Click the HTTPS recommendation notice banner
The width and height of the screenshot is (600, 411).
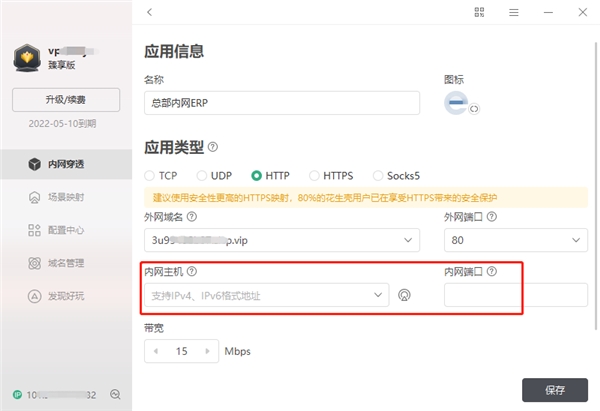pyautogui.click(x=366, y=197)
